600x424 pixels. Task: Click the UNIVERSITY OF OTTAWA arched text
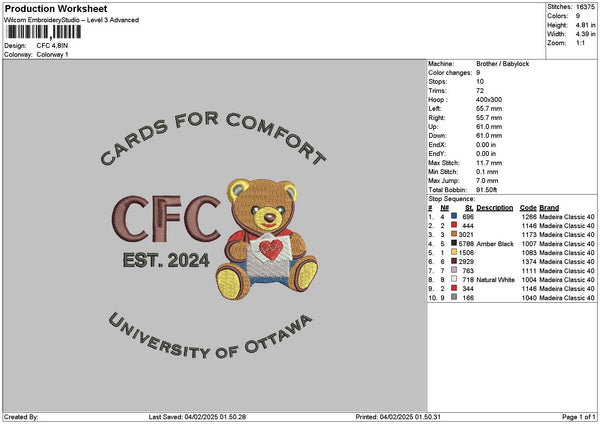[x=210, y=336]
